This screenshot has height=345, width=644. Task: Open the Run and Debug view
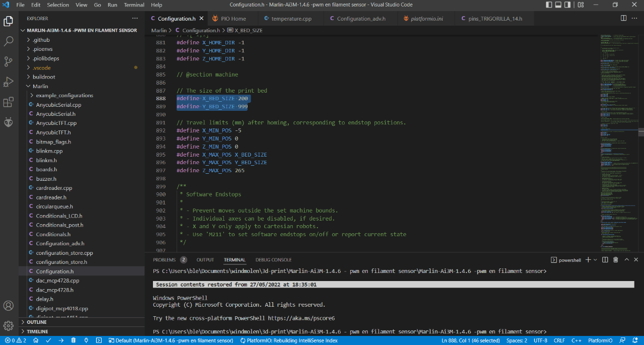[9, 82]
